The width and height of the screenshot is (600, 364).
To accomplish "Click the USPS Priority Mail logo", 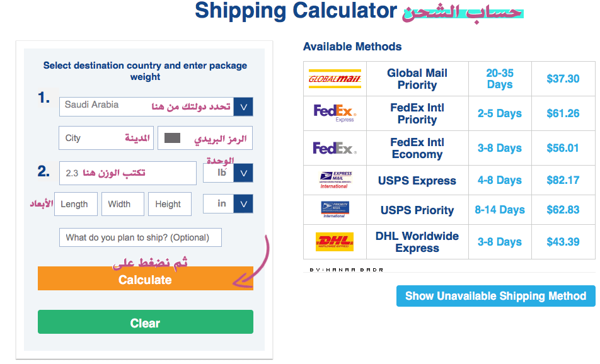I will coord(335,210).
